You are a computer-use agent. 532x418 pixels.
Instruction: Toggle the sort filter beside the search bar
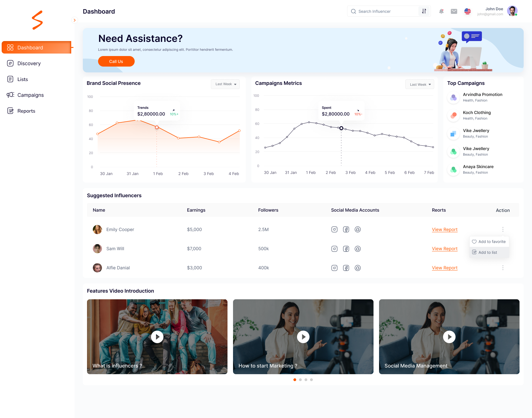424,11
